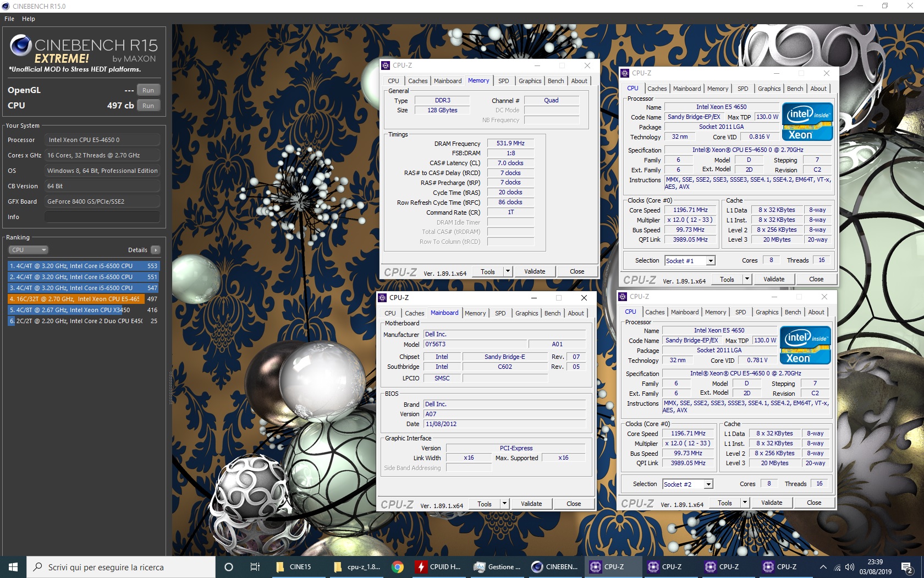Open cpu-z_1.8 folder taskbar item
The height and width of the screenshot is (578, 924).
tap(357, 567)
